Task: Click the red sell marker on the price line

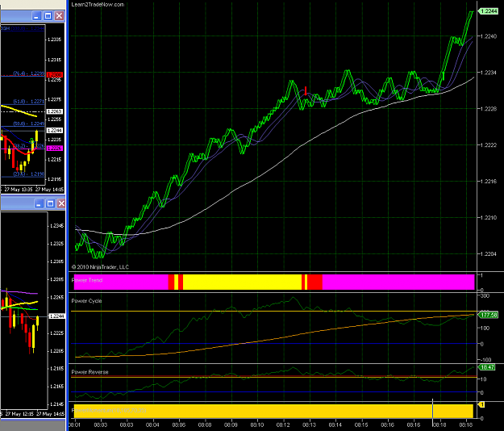Action: pyautogui.click(x=306, y=90)
